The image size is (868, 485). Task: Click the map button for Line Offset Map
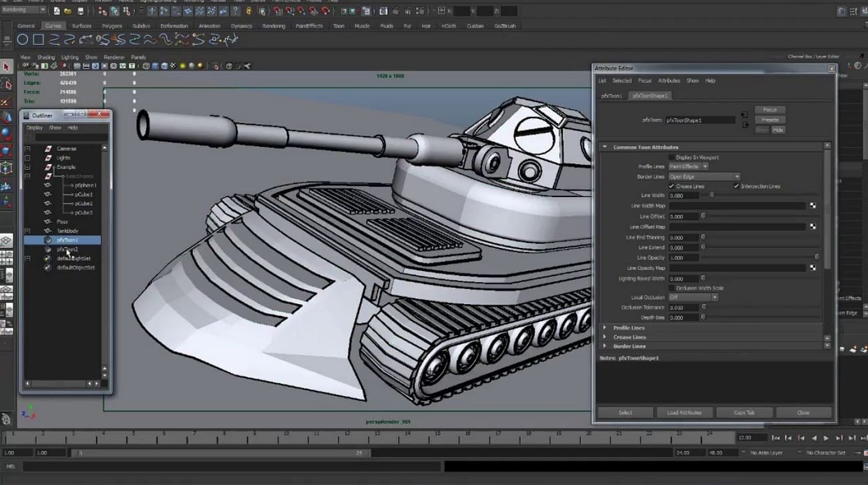[813, 226]
